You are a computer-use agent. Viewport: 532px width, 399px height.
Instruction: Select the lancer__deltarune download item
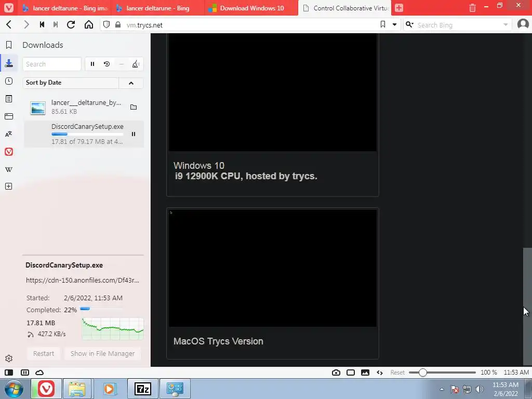[84, 107]
